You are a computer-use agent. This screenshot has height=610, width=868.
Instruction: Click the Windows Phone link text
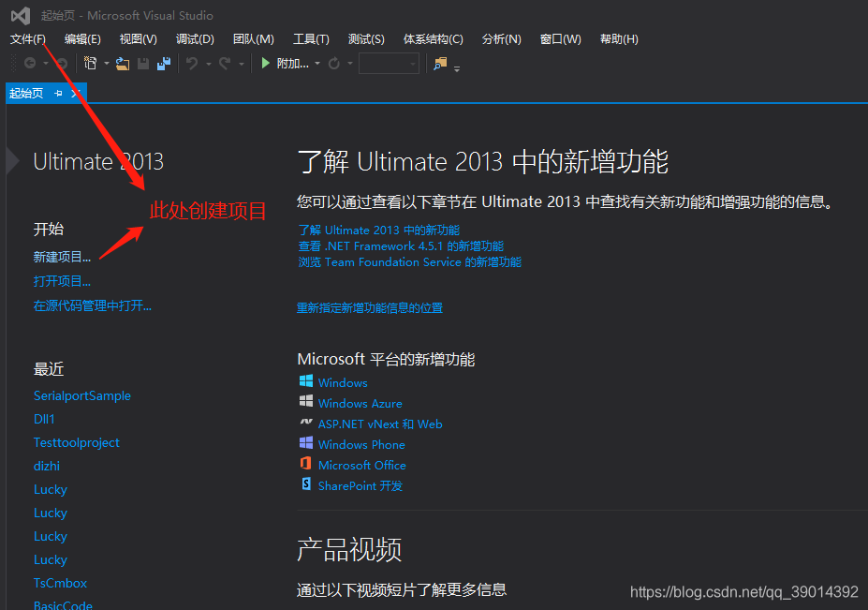point(361,444)
